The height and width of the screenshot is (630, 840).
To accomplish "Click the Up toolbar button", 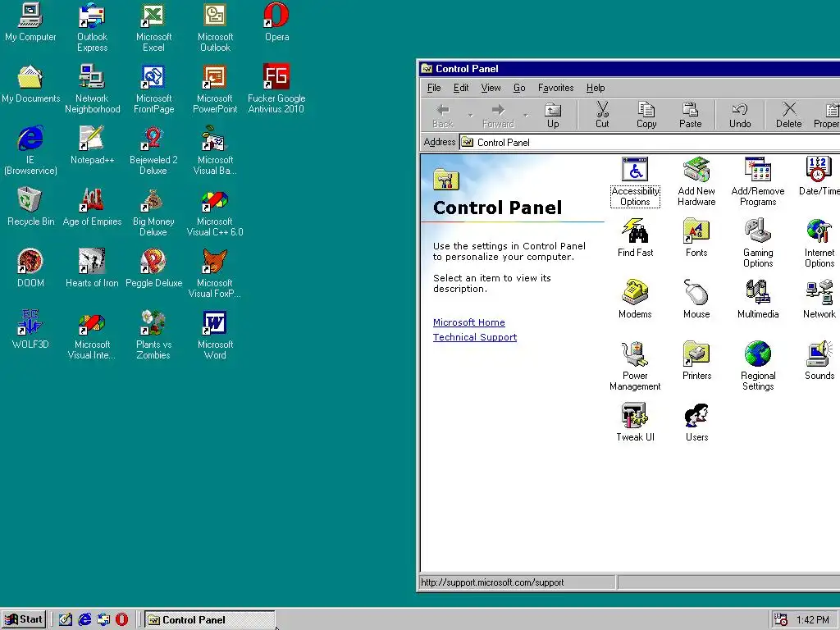I will click(553, 115).
